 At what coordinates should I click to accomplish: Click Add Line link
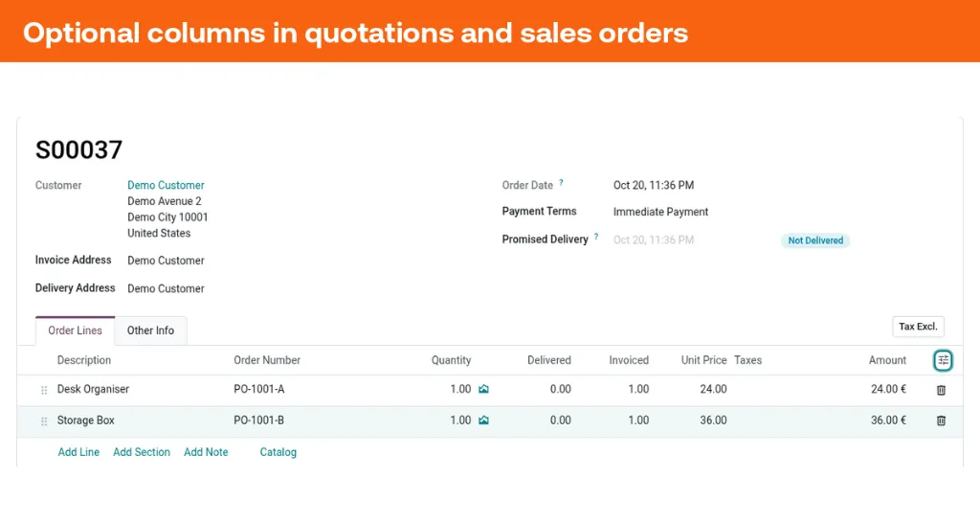coord(78,452)
